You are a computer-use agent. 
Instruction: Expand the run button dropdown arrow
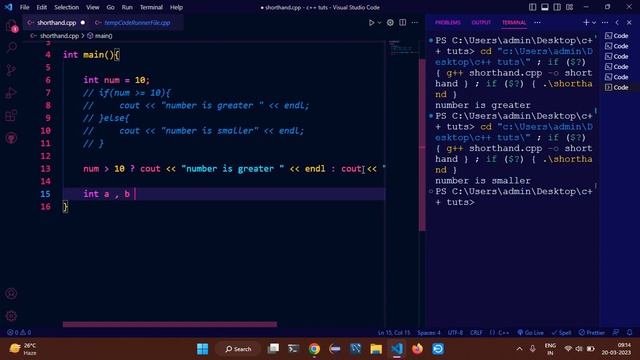[379, 23]
